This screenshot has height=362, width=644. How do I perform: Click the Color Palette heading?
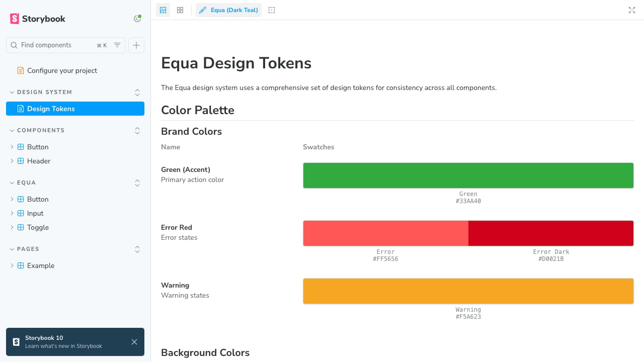coord(198,110)
